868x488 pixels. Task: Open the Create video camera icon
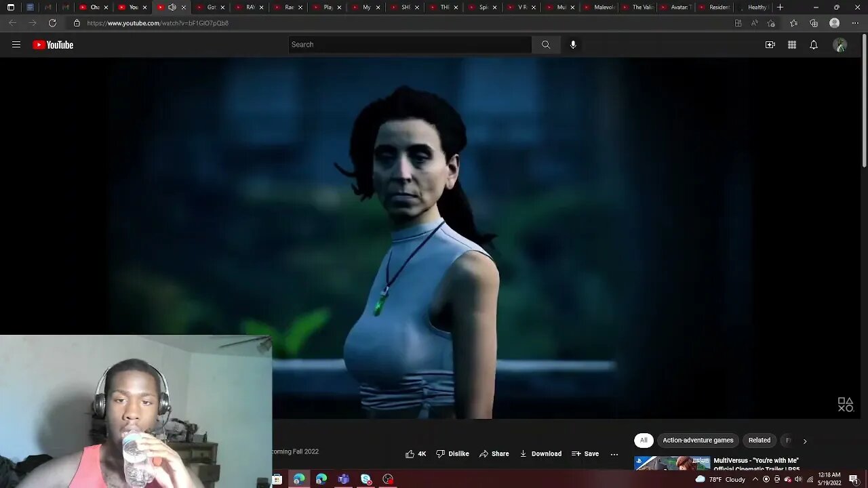(770, 45)
